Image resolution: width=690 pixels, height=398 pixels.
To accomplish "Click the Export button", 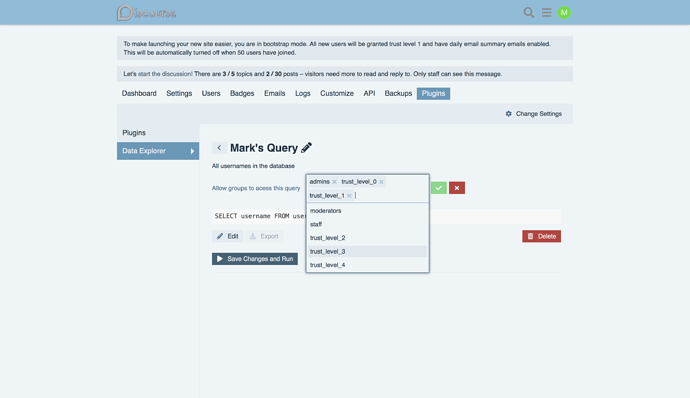I will click(264, 236).
